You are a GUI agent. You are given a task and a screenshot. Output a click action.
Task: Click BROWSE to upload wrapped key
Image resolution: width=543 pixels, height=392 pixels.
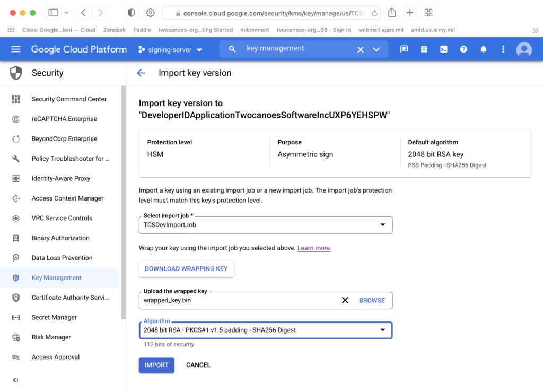[x=372, y=300]
